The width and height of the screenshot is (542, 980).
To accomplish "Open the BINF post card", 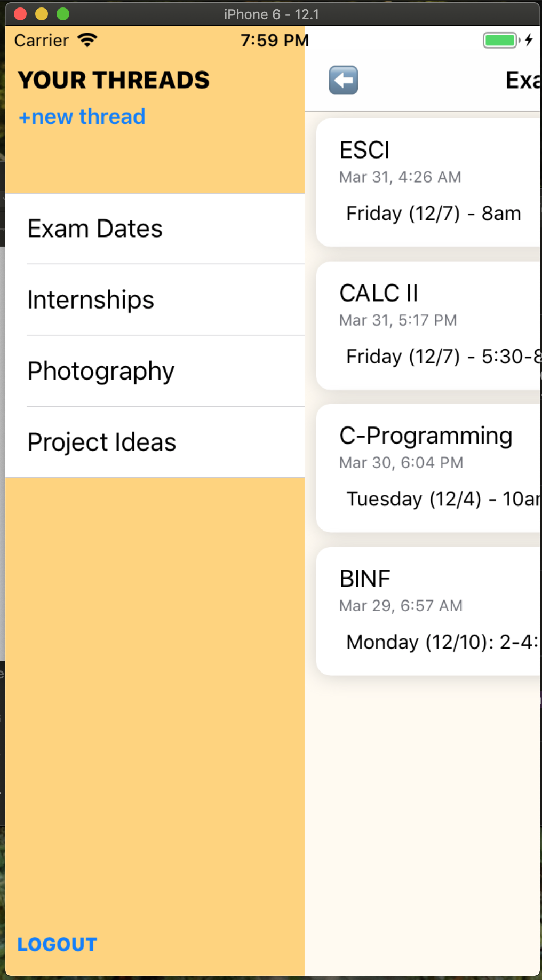I will pyautogui.click(x=428, y=611).
